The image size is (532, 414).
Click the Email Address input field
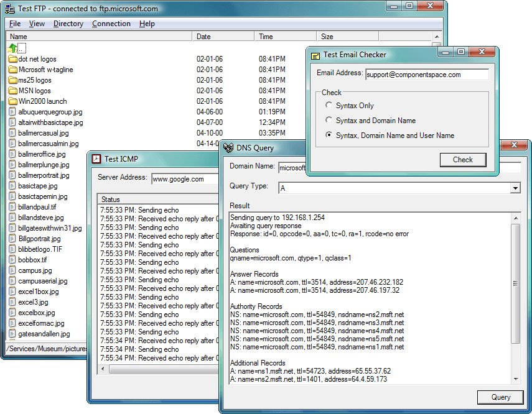tap(427, 75)
